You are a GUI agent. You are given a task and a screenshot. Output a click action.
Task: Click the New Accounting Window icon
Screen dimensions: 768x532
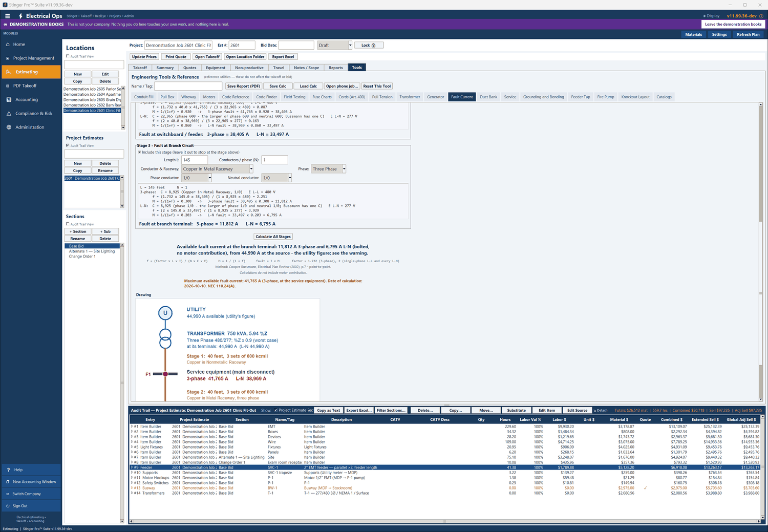tap(8, 482)
